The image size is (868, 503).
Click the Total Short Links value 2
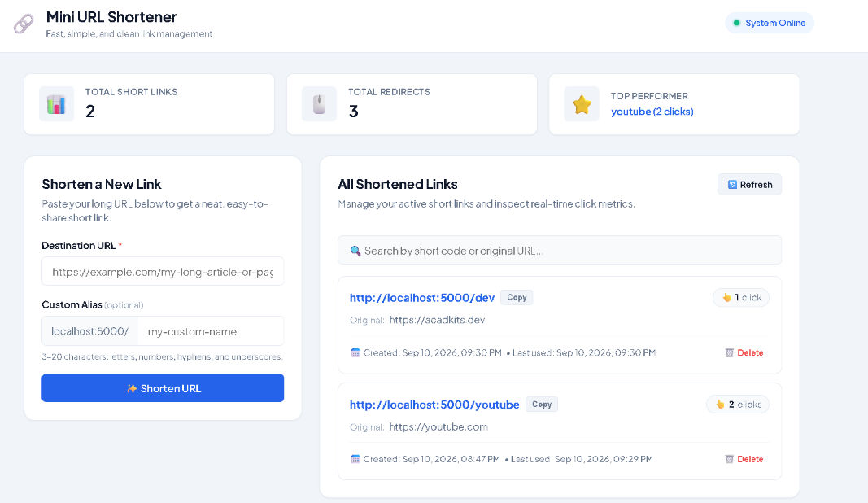[x=90, y=112]
